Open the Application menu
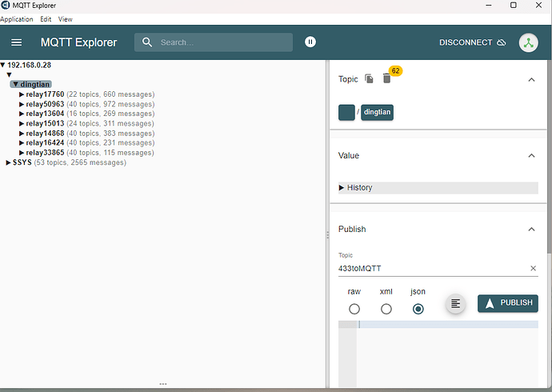 pos(17,19)
